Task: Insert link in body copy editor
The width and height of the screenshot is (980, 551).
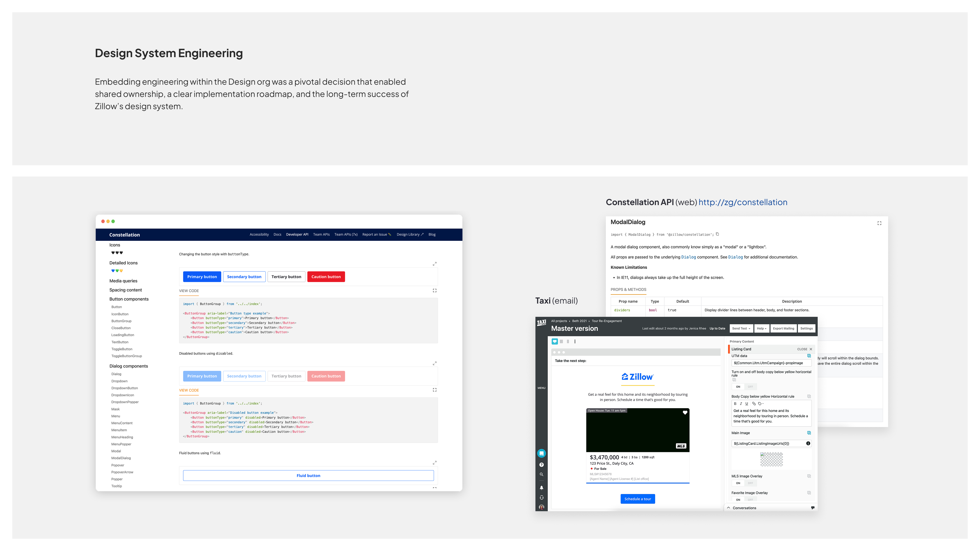Action: 754,404
